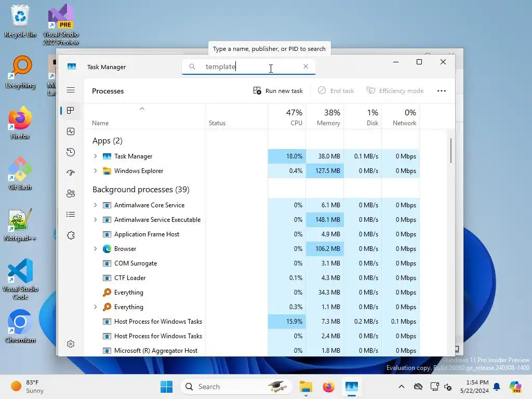Open the Performance page icon in sidebar
Image resolution: width=532 pixels, height=399 pixels.
click(x=71, y=131)
